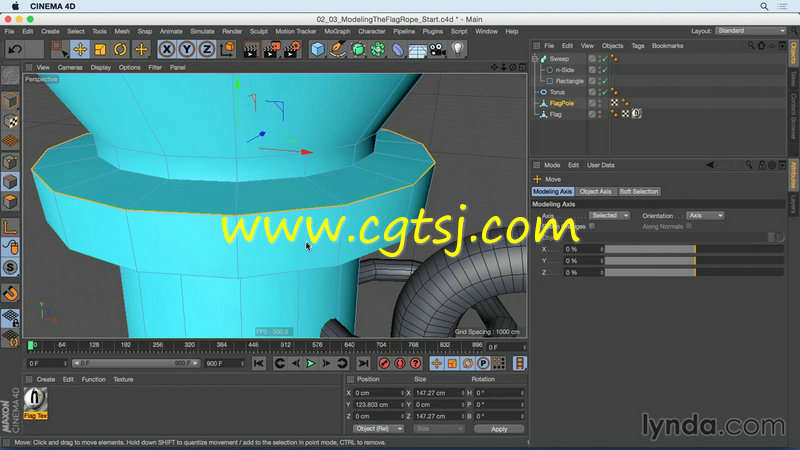Click the record active objects button
Screen dimensions: 800x450
pyautogui.click(x=384, y=364)
